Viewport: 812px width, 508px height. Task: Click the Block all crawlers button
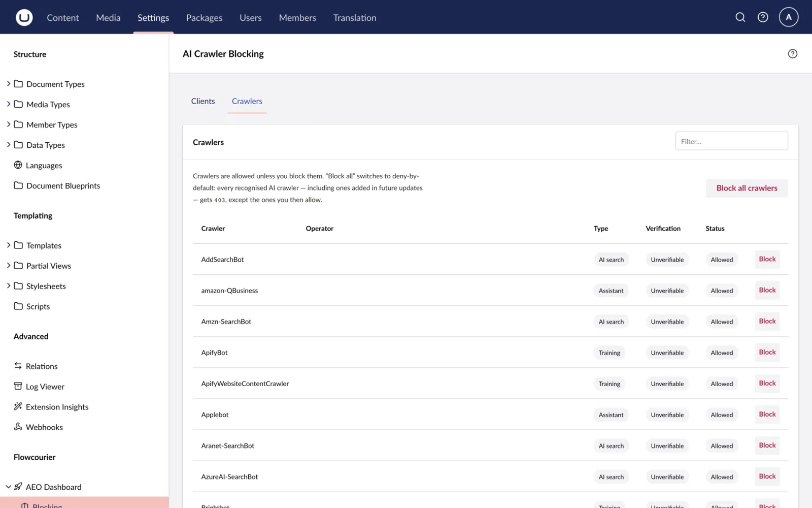[x=747, y=188]
